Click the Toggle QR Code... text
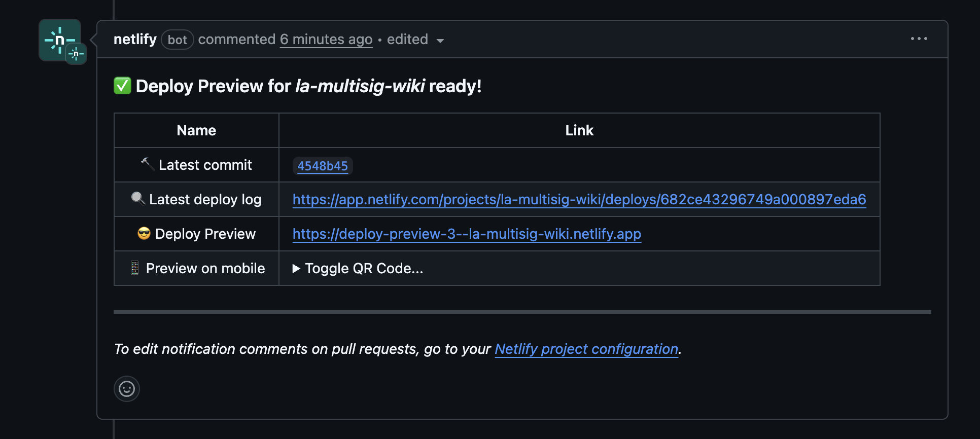The height and width of the screenshot is (439, 980). [364, 268]
